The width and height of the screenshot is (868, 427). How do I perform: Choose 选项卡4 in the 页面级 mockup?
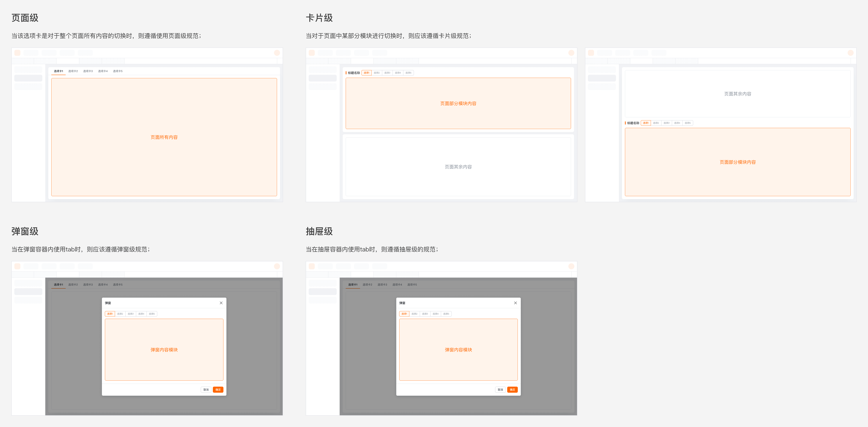(103, 71)
